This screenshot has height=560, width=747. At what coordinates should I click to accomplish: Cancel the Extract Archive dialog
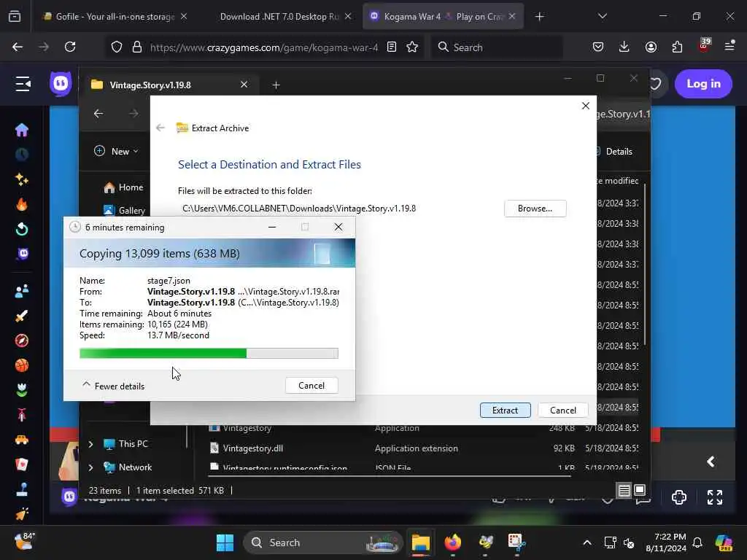pos(562,410)
